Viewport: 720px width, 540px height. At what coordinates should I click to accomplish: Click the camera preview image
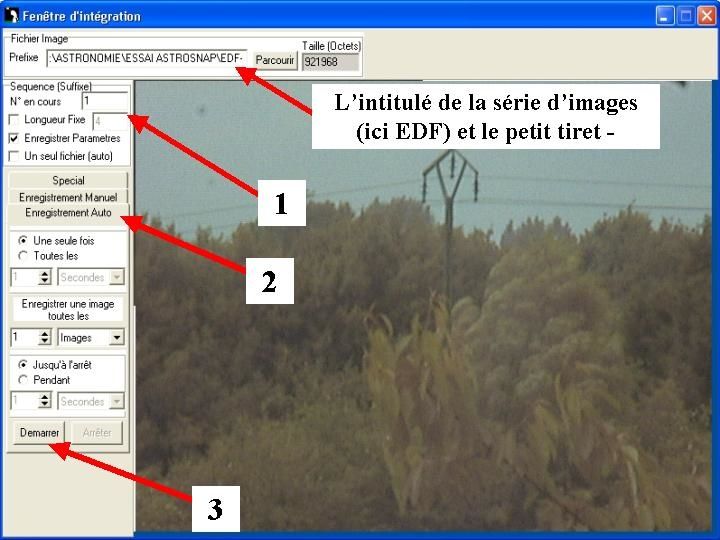pyautogui.click(x=423, y=305)
